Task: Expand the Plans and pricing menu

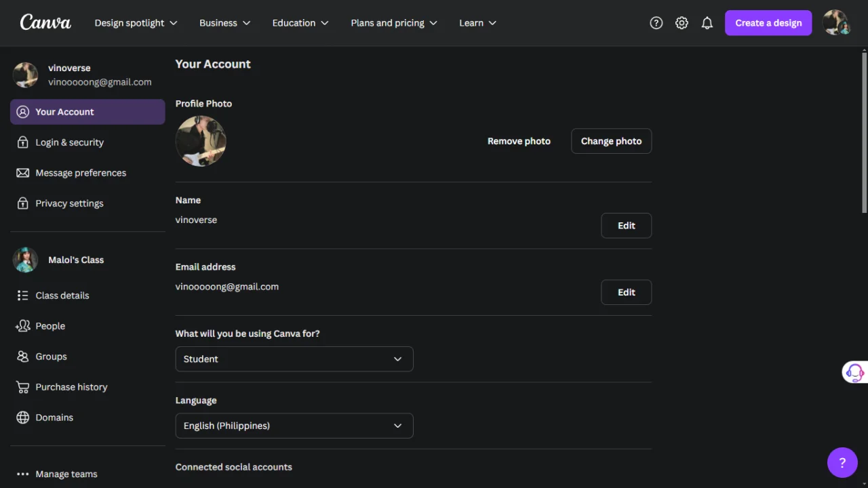Action: pyautogui.click(x=394, y=23)
